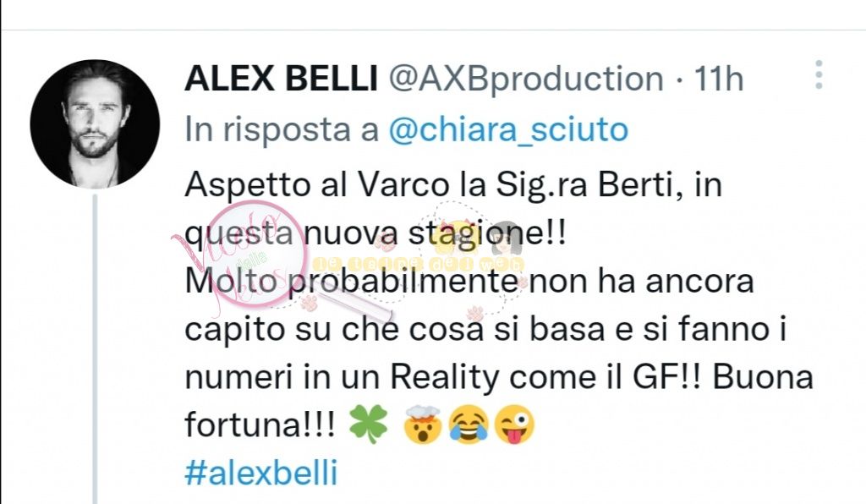
Task: Click the winking tongue-out emoji
Action: [514, 425]
